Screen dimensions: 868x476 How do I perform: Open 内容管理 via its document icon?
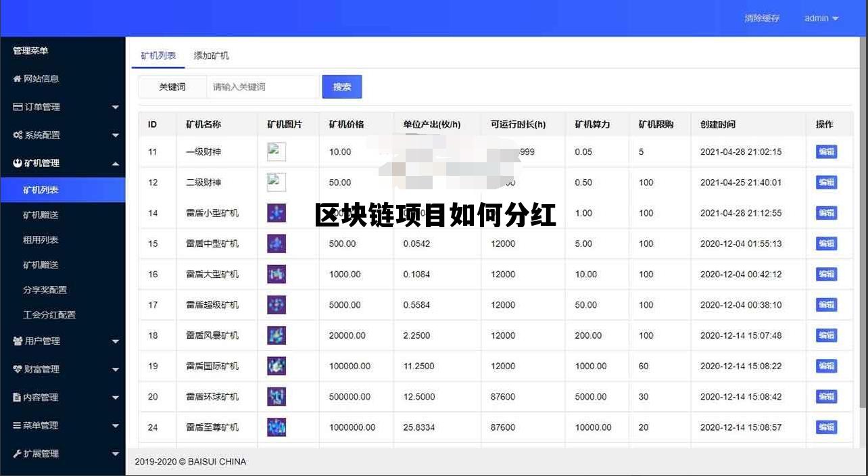point(17,397)
